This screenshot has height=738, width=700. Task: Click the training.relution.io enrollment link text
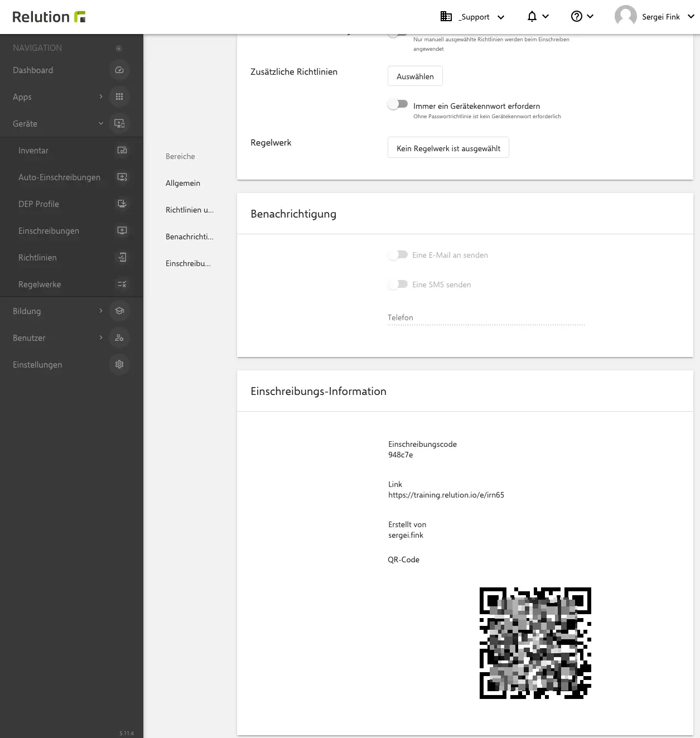[x=446, y=495]
